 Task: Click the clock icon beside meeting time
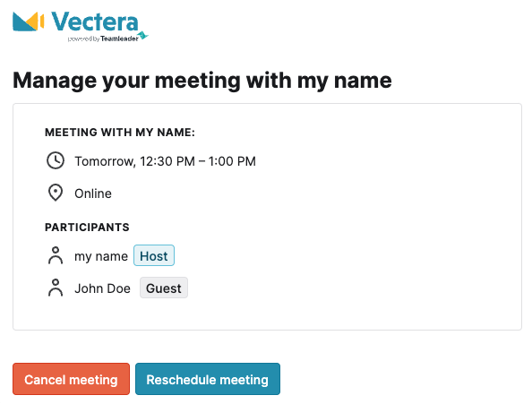click(x=56, y=160)
